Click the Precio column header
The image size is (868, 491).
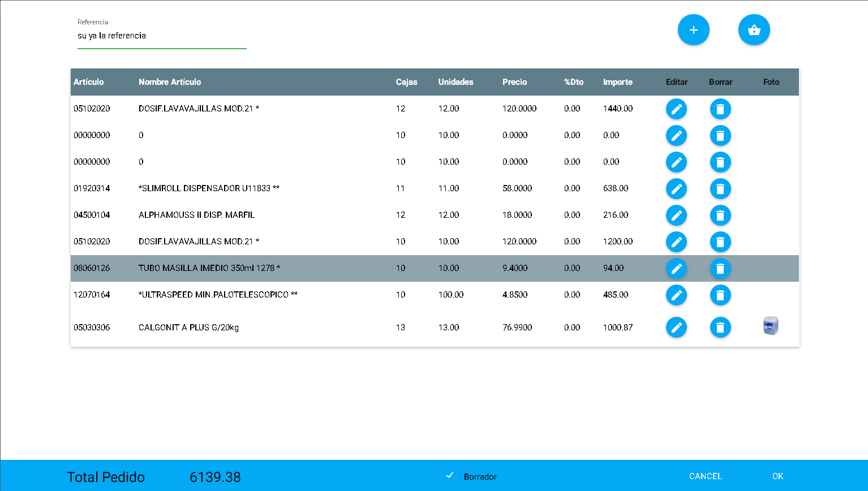[x=514, y=82]
